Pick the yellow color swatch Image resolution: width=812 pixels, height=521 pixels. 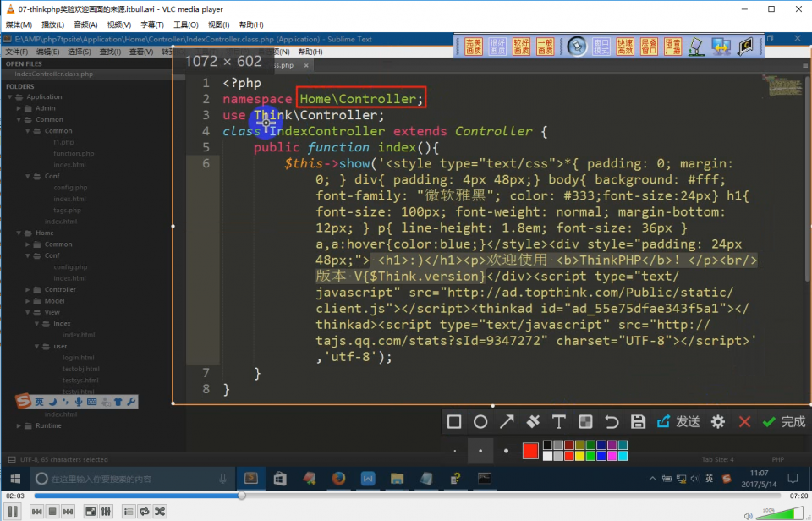coord(579,456)
